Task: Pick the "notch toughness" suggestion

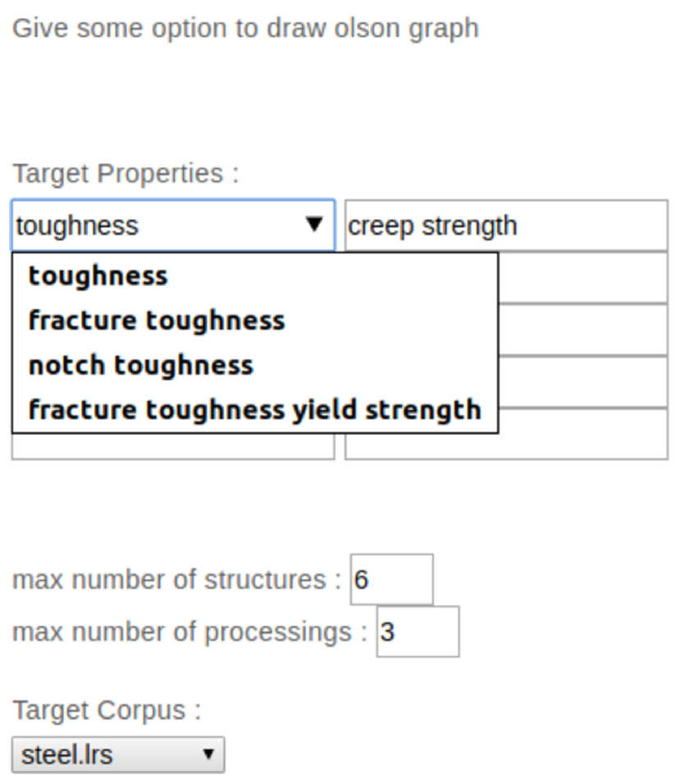Action: (140, 364)
